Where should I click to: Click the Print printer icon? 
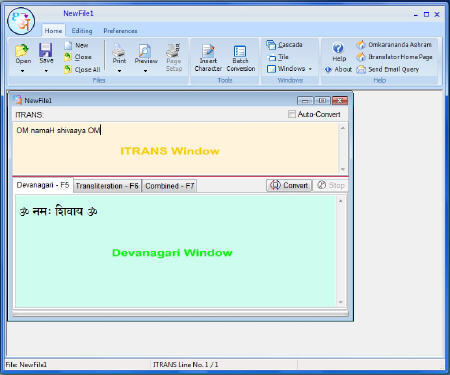119,50
